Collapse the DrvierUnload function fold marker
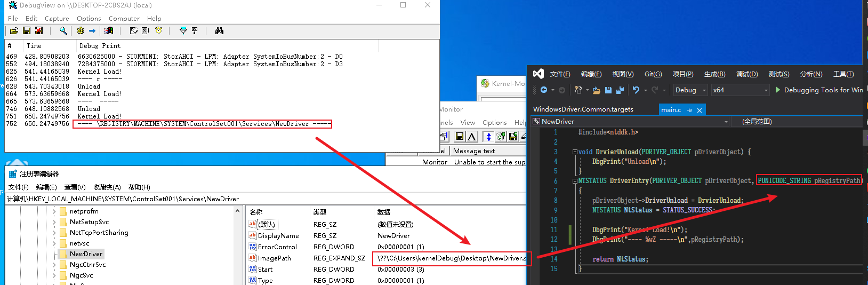This screenshot has width=868, height=285. 575,152
